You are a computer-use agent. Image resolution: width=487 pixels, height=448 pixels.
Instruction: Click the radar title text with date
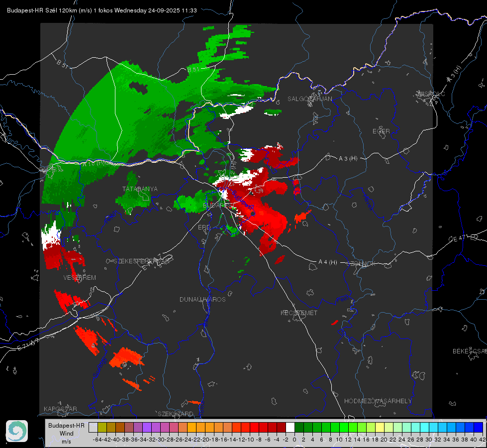pos(102,10)
